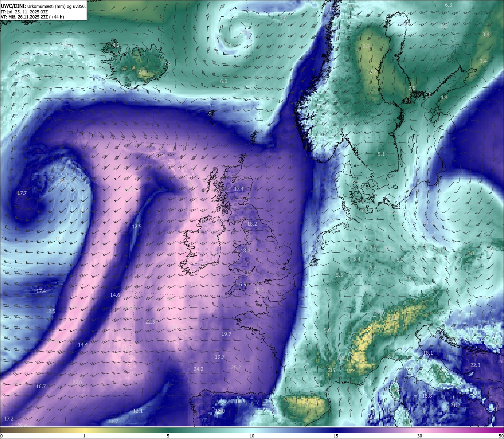Image resolution: width=504 pixels, height=439 pixels.
Task: Click the 11.7 value label
Action: coord(113,421)
